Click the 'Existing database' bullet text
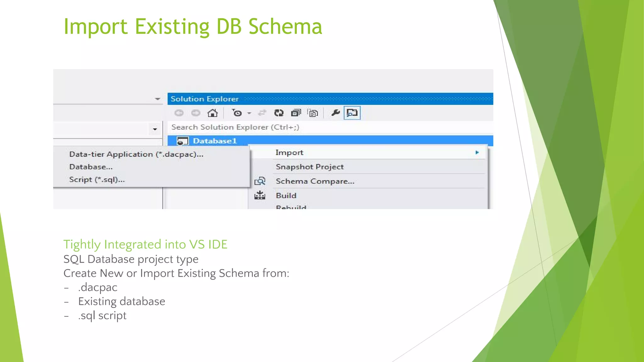The image size is (644, 362). pyautogui.click(x=122, y=302)
